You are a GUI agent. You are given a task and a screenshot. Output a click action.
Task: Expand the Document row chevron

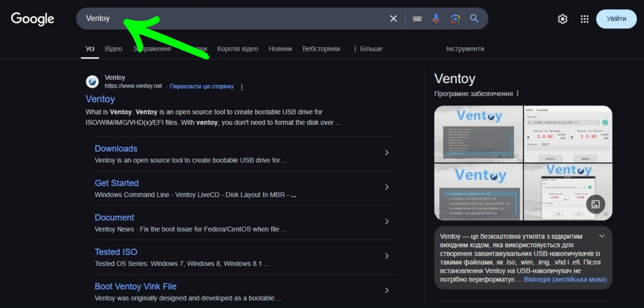pos(386,221)
